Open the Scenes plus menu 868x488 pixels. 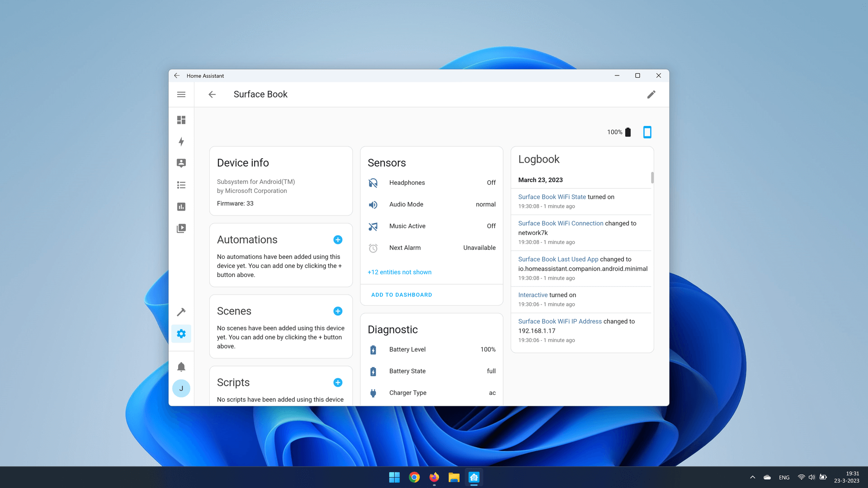click(x=338, y=311)
